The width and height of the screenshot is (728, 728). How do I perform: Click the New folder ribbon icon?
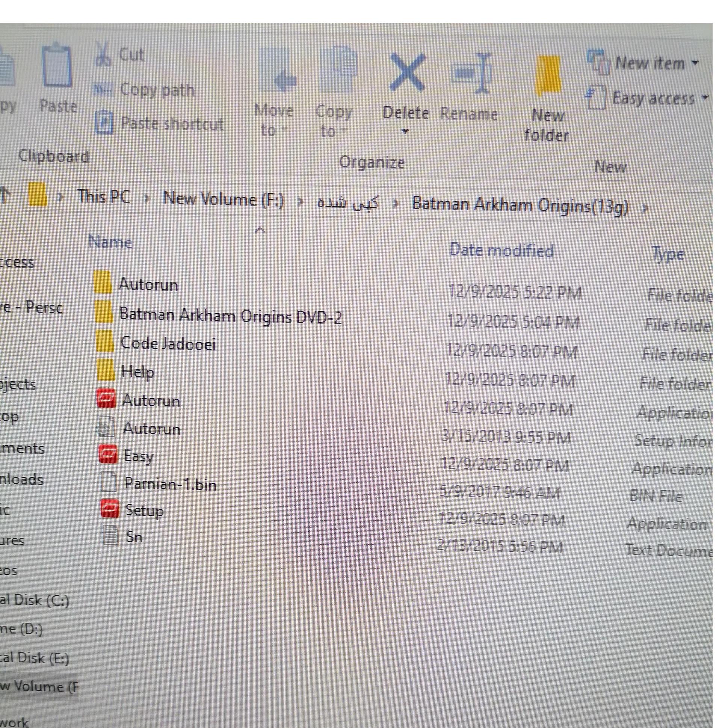point(548,76)
